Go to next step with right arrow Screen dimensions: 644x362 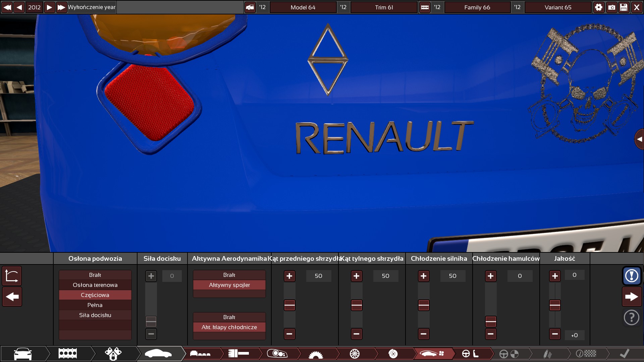pyautogui.click(x=632, y=297)
